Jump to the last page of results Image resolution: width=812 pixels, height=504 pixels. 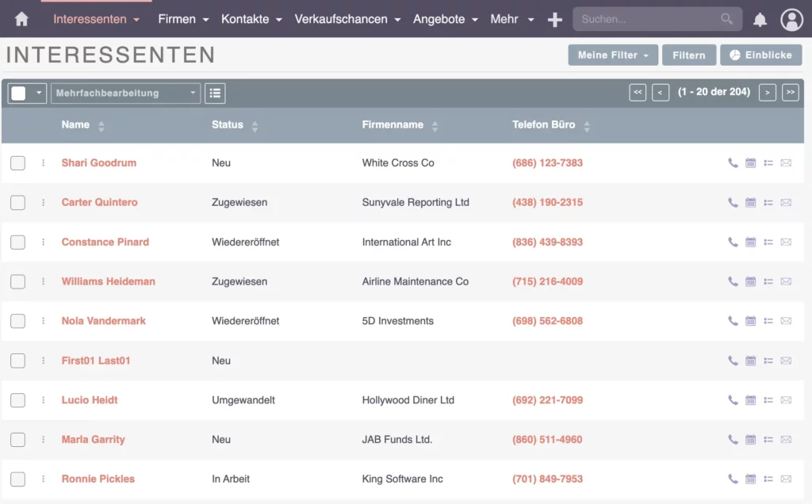pyautogui.click(x=791, y=93)
